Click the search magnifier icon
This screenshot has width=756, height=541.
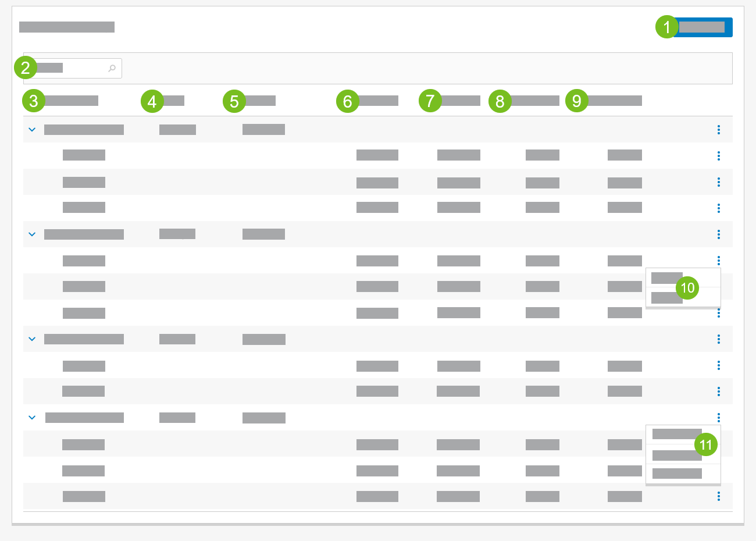pos(112,69)
